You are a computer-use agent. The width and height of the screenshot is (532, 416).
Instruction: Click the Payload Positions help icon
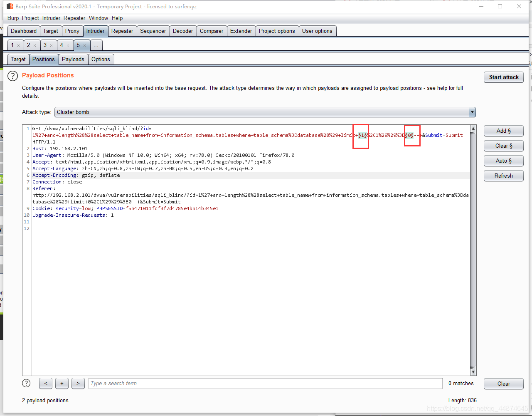click(x=13, y=76)
